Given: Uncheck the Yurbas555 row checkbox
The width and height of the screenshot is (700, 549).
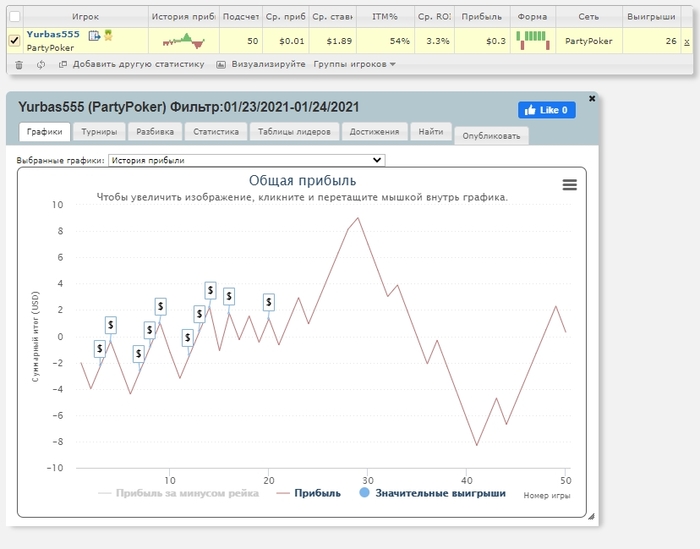Looking at the screenshot, I should [x=15, y=41].
